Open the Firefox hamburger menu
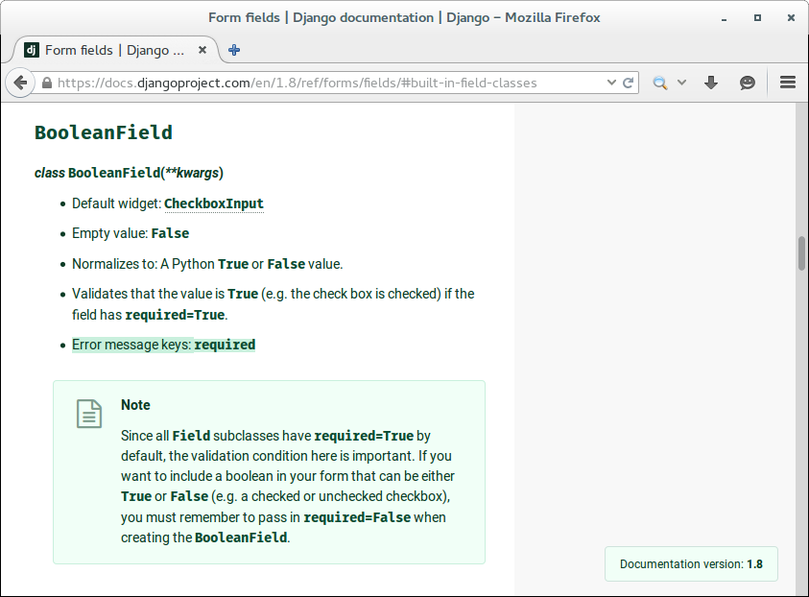809x597 pixels. pyautogui.click(x=787, y=83)
